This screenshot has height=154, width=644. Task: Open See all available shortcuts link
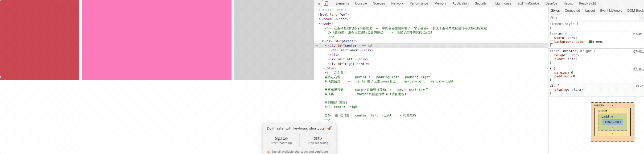[x=299, y=152]
